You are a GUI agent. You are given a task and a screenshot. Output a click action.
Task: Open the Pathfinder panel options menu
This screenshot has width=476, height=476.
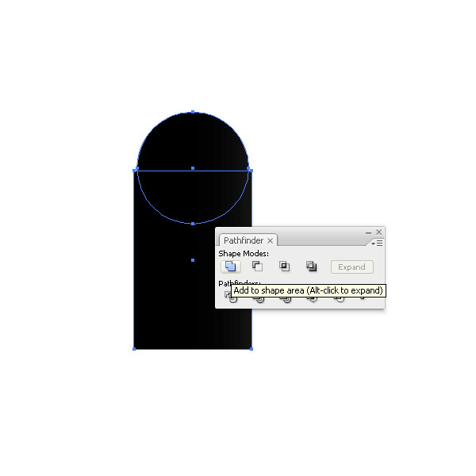point(377,244)
